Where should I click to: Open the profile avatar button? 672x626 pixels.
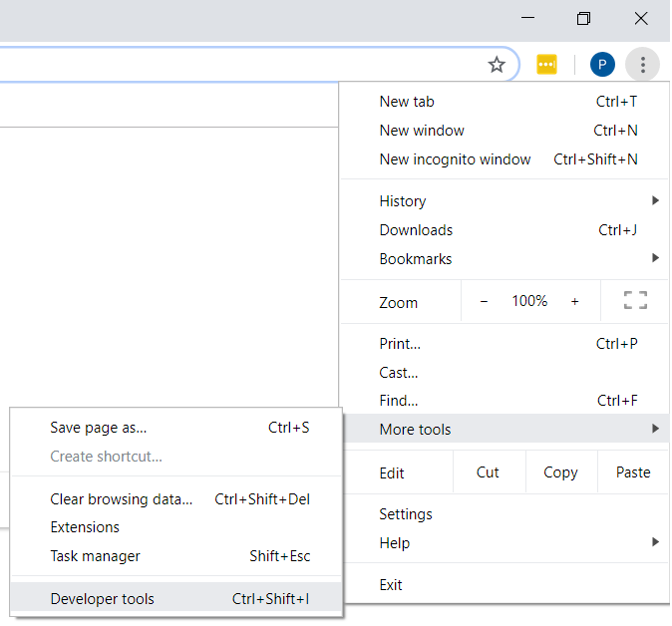pyautogui.click(x=602, y=65)
